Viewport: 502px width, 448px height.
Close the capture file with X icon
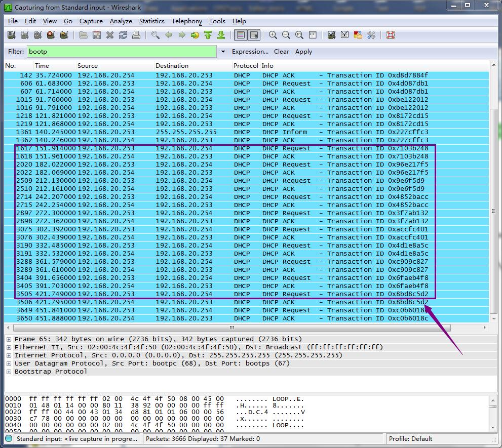pos(110,35)
